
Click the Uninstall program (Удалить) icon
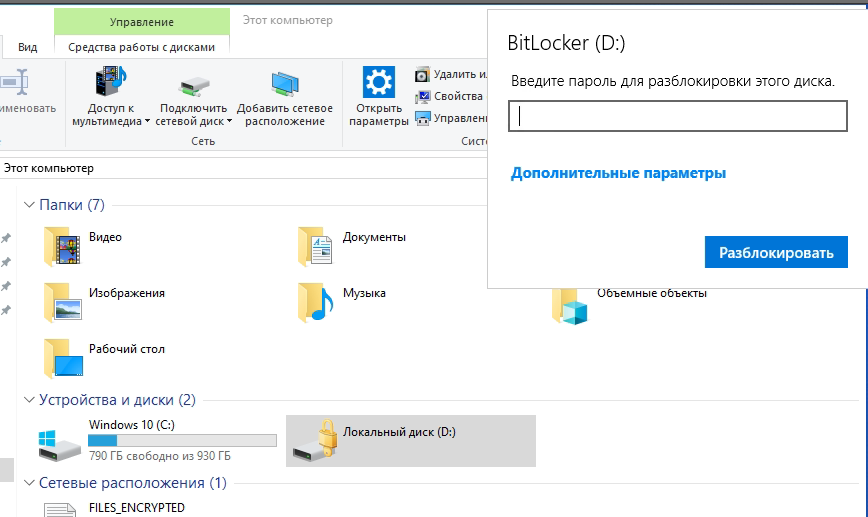click(422, 74)
